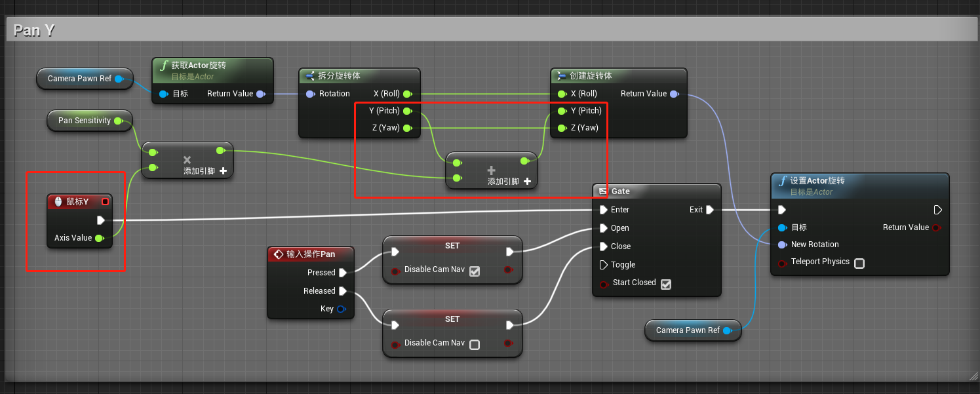Click the Gate node's Open pin
980x394 pixels.
[x=604, y=228]
